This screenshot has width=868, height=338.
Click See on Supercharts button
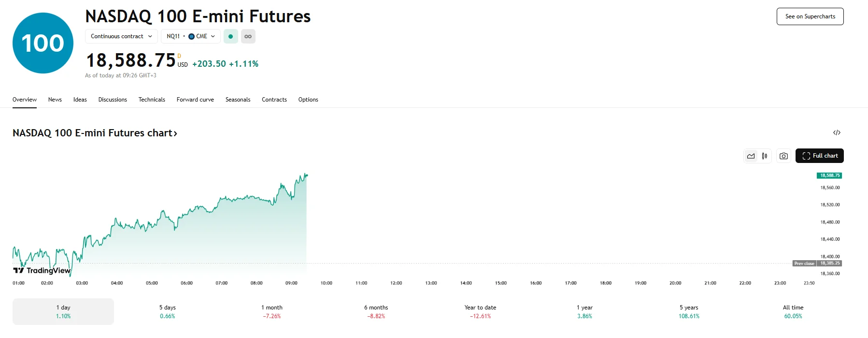pos(810,16)
